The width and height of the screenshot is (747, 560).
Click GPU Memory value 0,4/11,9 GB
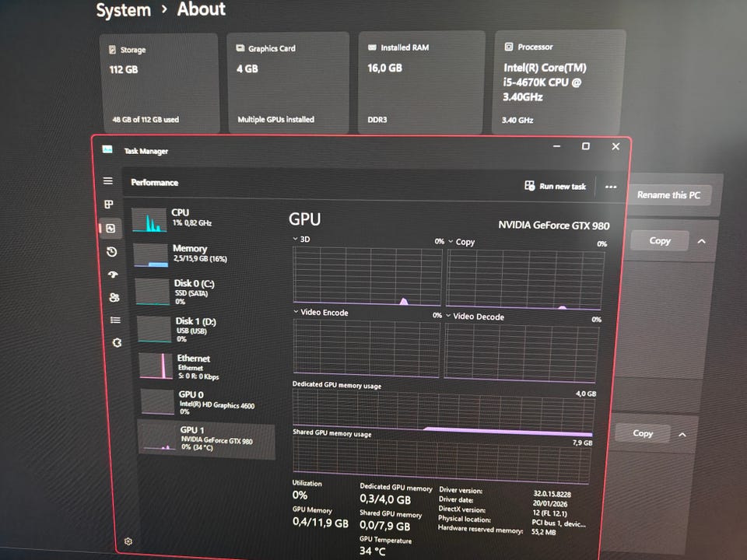pos(320,523)
